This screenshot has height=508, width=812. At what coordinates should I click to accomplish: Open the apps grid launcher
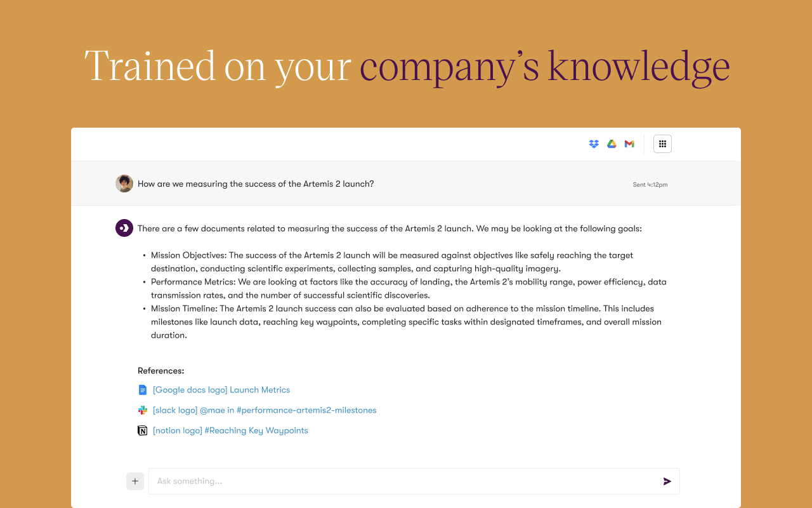[x=662, y=144]
